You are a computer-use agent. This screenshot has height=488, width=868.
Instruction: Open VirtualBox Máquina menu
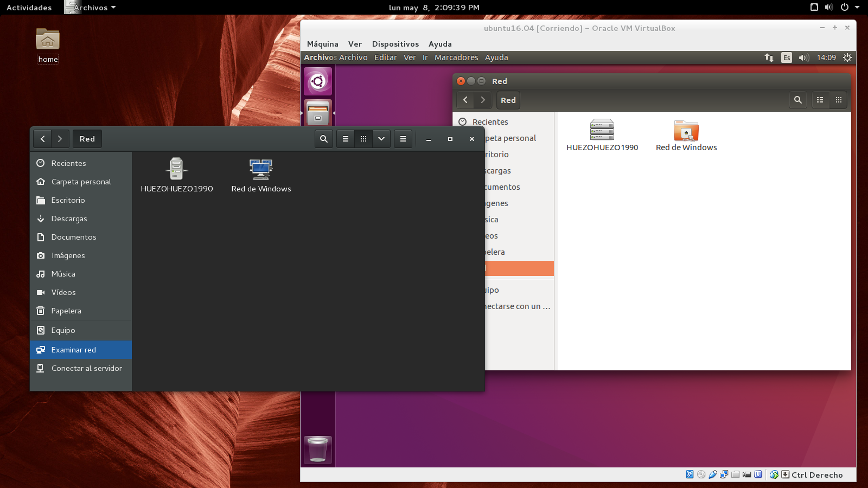click(x=323, y=44)
